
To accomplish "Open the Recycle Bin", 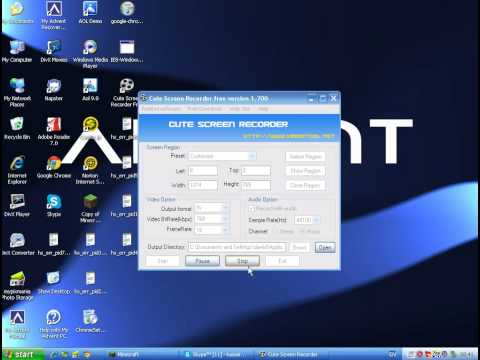I will coord(17,128).
